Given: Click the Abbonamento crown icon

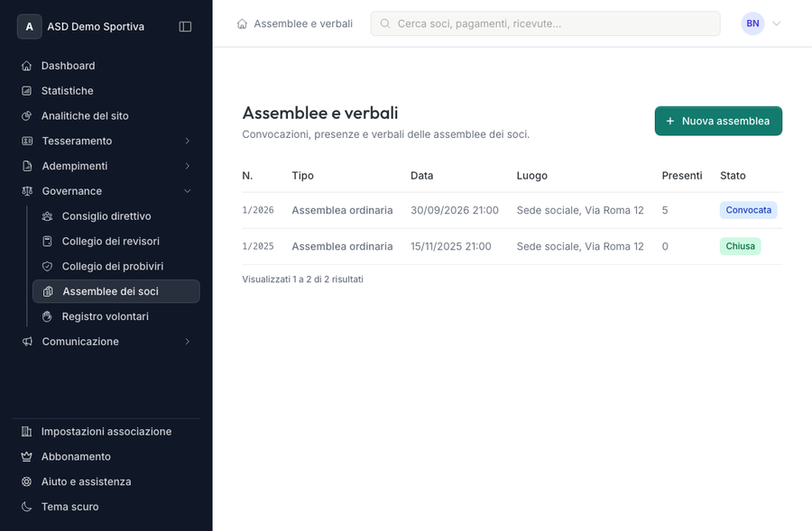Looking at the screenshot, I should (26, 456).
